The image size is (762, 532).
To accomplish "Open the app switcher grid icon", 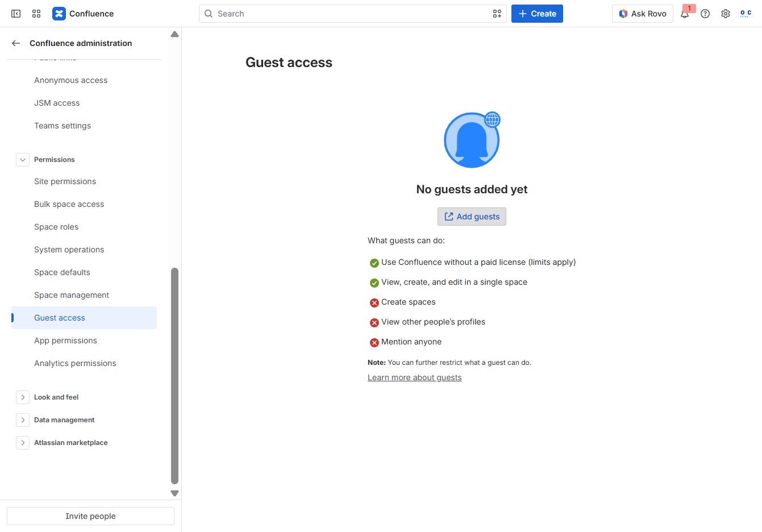I will point(36,14).
